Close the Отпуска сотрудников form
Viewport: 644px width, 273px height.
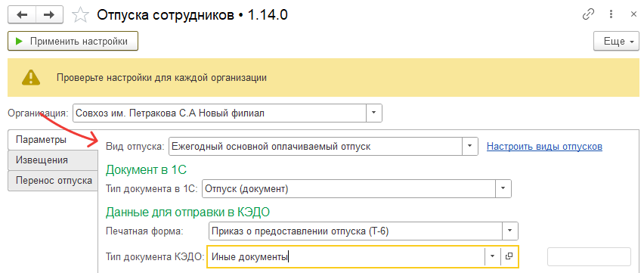click(x=633, y=15)
